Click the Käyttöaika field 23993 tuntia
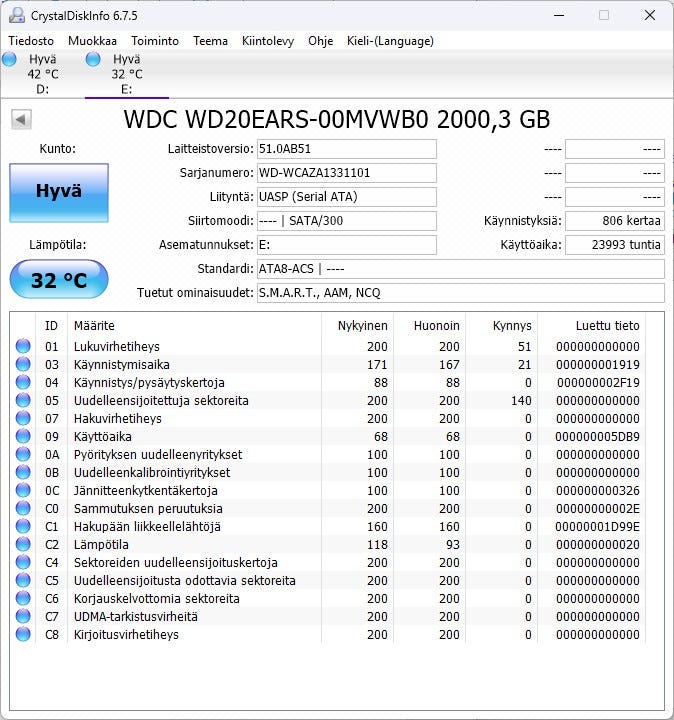Viewport: 674px width, 720px height. tap(615, 245)
